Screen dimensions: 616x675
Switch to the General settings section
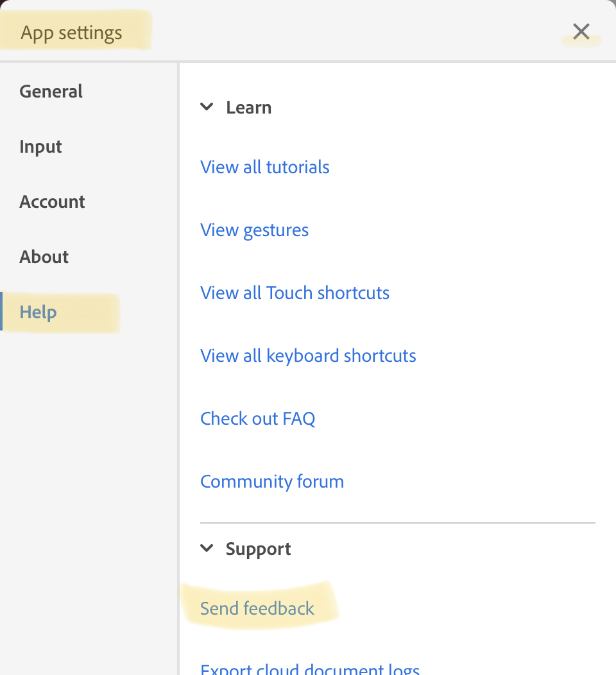pyautogui.click(x=51, y=91)
